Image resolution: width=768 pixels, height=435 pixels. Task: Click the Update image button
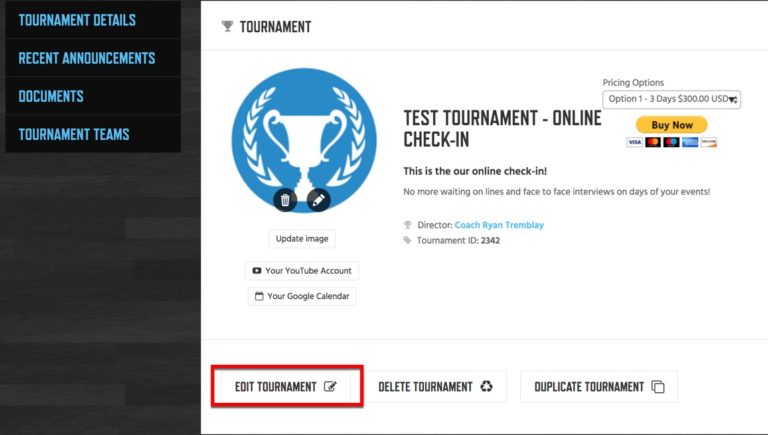point(302,239)
